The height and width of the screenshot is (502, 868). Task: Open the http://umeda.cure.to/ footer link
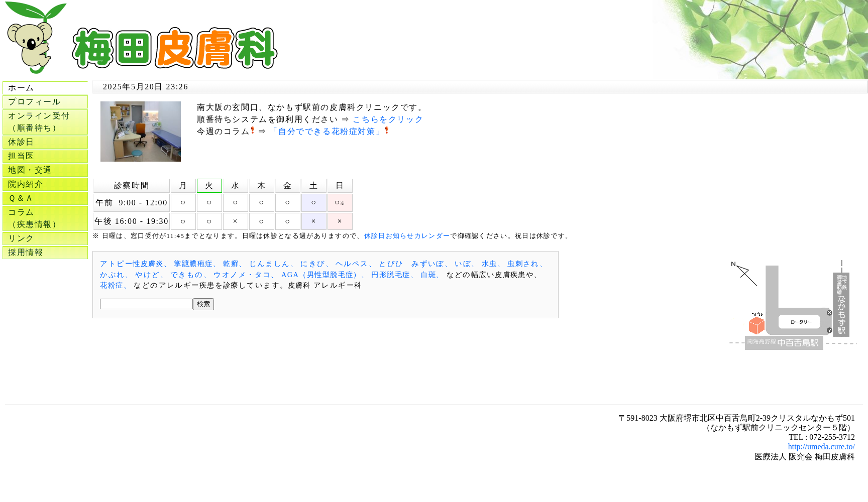point(821,447)
